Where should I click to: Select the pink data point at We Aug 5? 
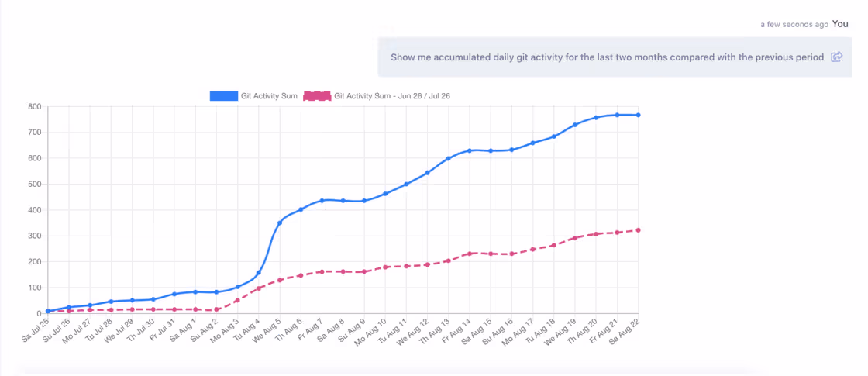(280, 280)
